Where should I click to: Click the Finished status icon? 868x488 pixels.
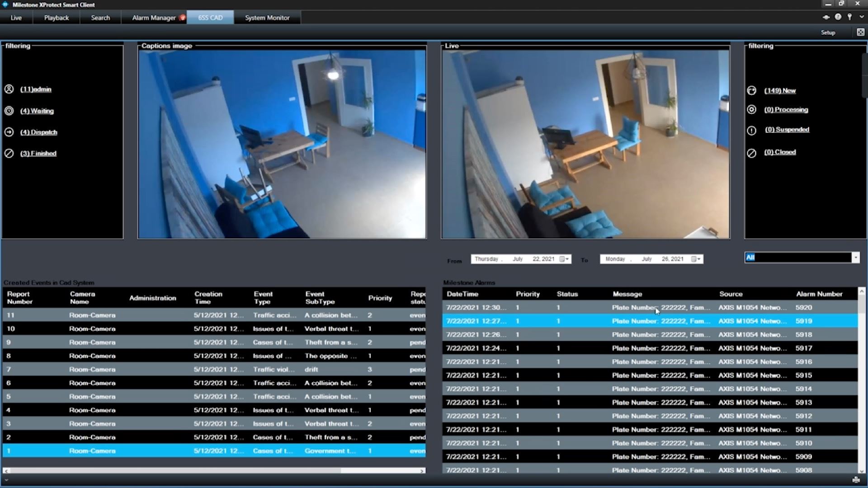[x=9, y=153]
